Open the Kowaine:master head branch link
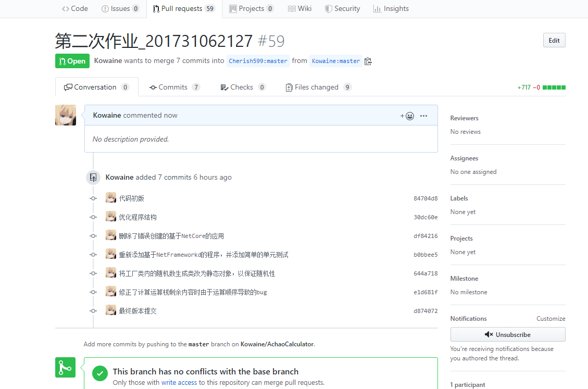The width and height of the screenshot is (588, 389). click(x=335, y=61)
